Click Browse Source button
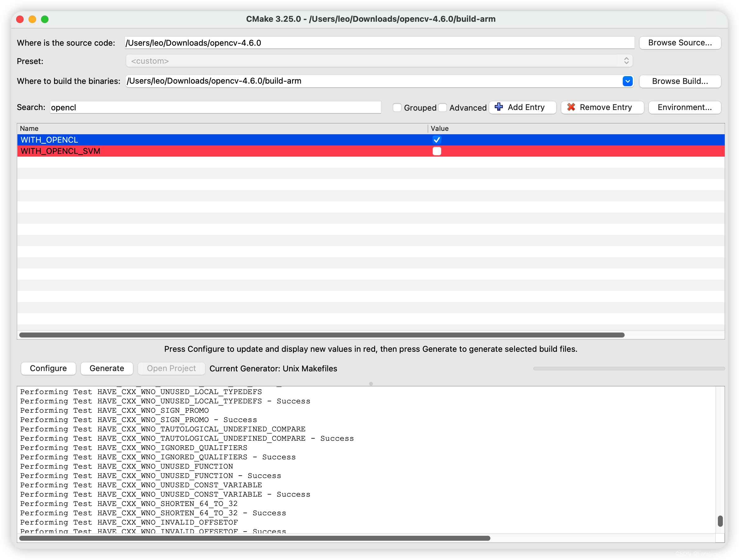The height and width of the screenshot is (560, 739). tap(680, 43)
